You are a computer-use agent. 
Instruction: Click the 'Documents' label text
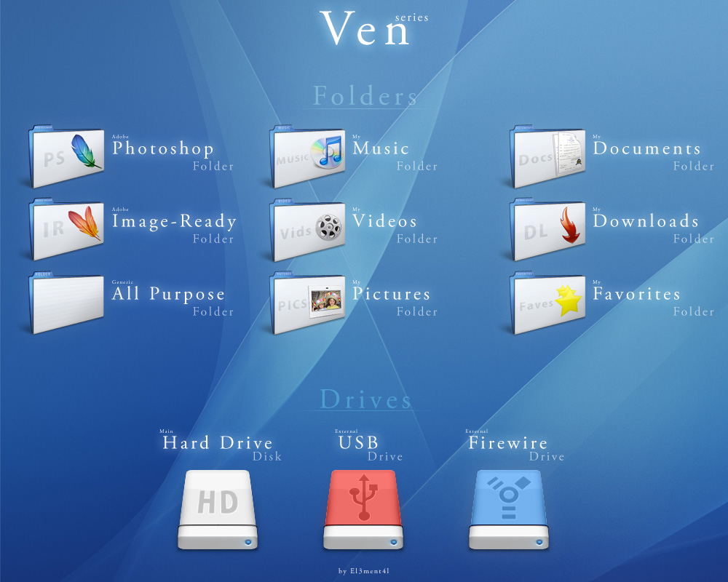coord(646,148)
